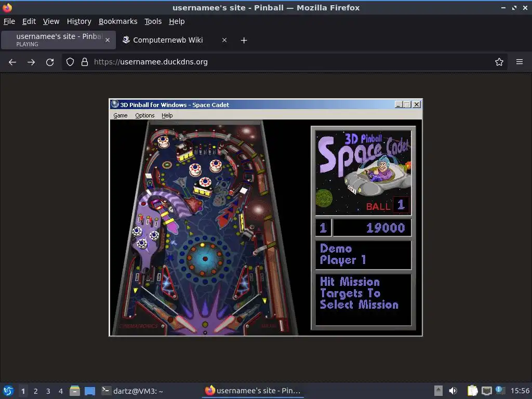The image size is (532, 399).
Task: Open the terminal dartz@VM3 taskbar item
Action: pyautogui.click(x=132, y=391)
